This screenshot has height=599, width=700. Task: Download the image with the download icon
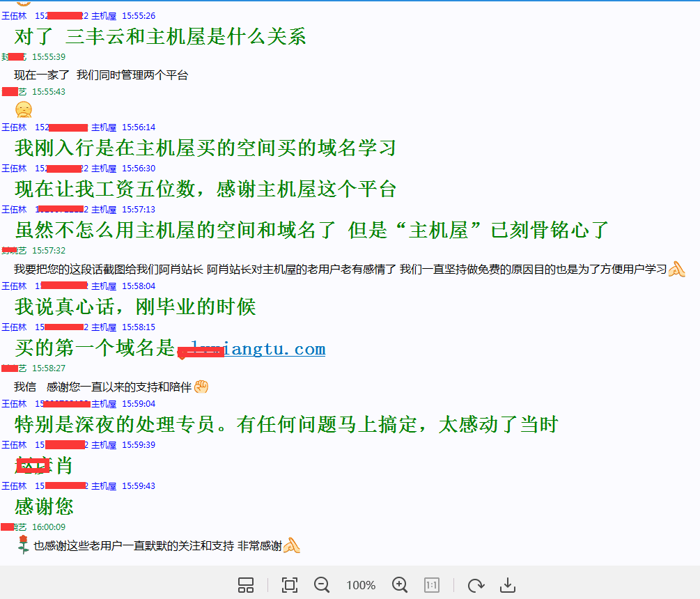point(508,585)
